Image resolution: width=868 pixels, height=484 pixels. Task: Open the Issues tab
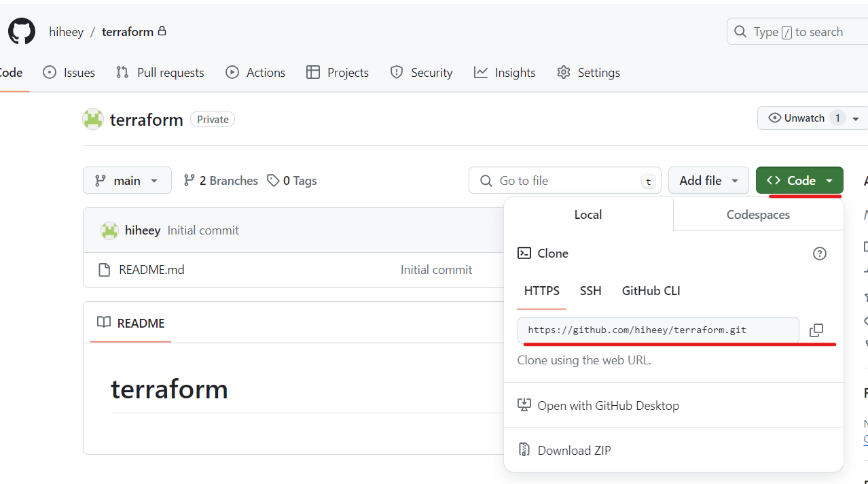tap(69, 73)
